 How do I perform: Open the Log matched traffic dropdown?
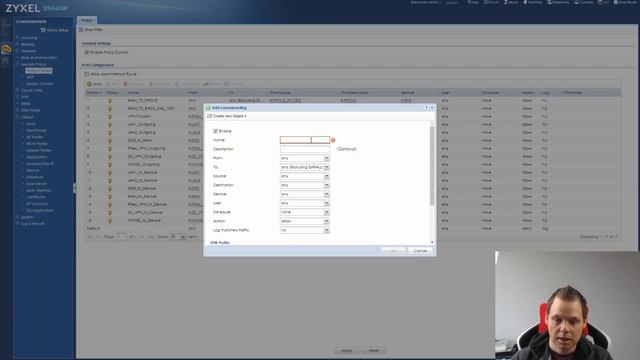click(x=327, y=230)
